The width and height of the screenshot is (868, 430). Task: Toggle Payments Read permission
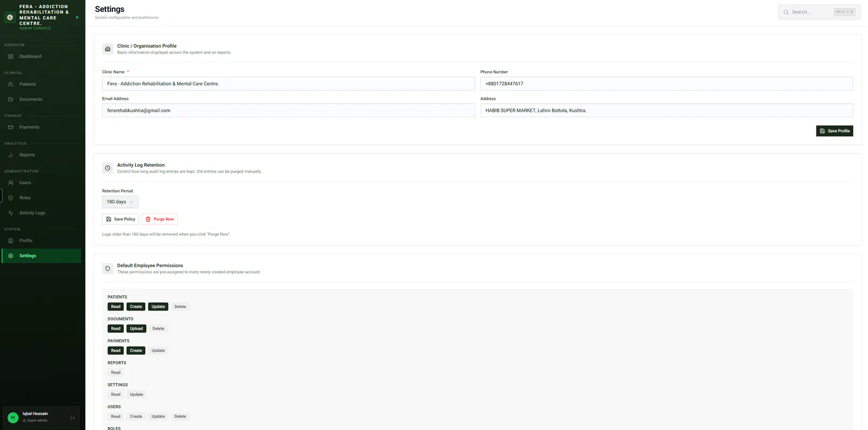tap(116, 351)
